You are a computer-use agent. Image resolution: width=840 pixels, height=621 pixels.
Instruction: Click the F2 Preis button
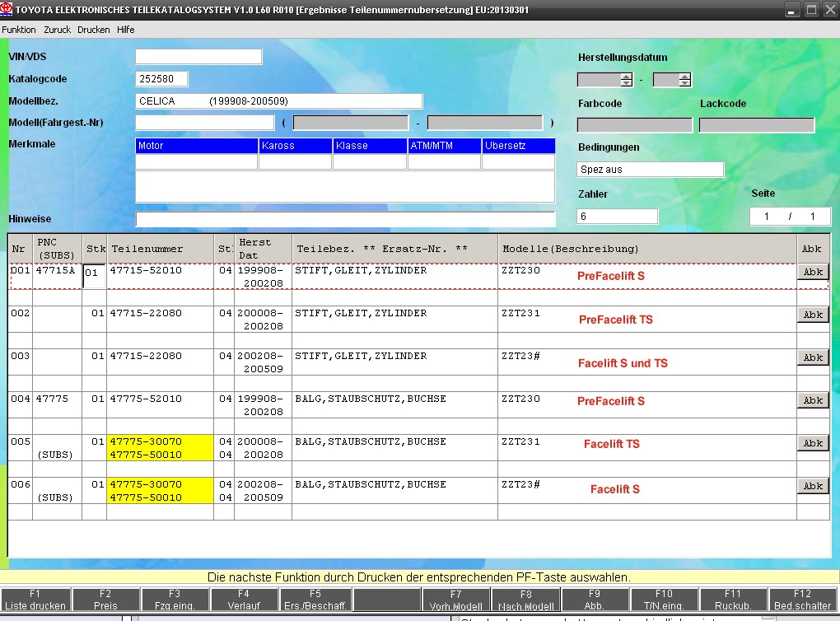click(x=105, y=600)
